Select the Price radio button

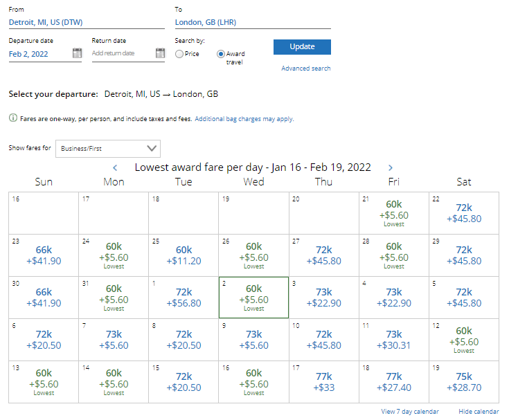click(x=179, y=54)
